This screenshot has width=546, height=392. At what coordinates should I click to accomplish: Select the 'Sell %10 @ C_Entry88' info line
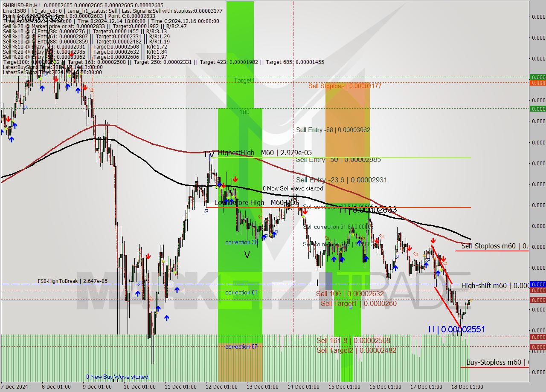pyautogui.click(x=86, y=42)
